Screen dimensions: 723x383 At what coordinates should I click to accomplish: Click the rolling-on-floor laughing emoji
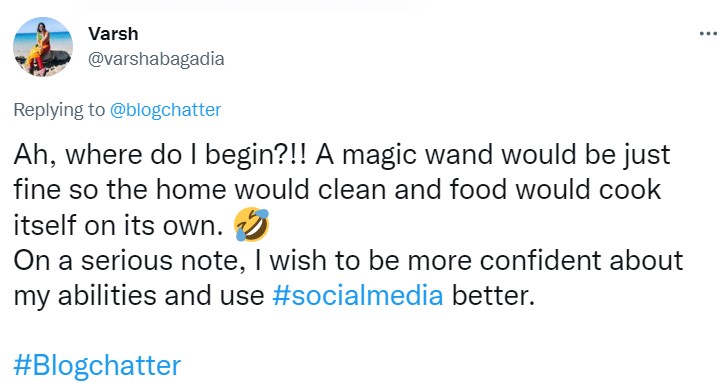(x=252, y=224)
